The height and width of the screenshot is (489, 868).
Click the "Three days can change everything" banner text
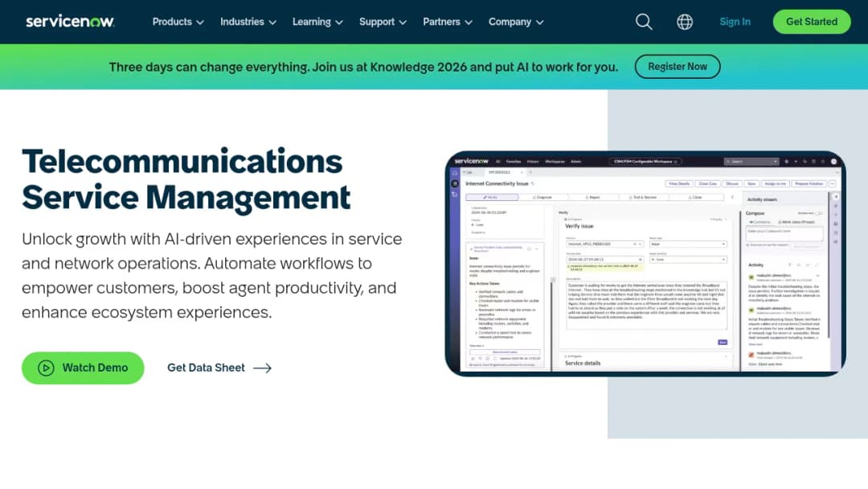point(363,67)
